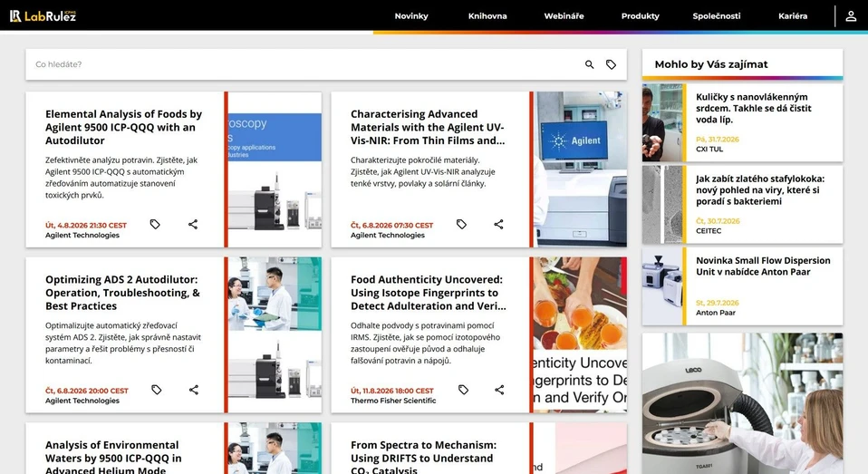The width and height of the screenshot is (868, 474).
Task: Click the tag filter icon in search bar
Action: (611, 64)
